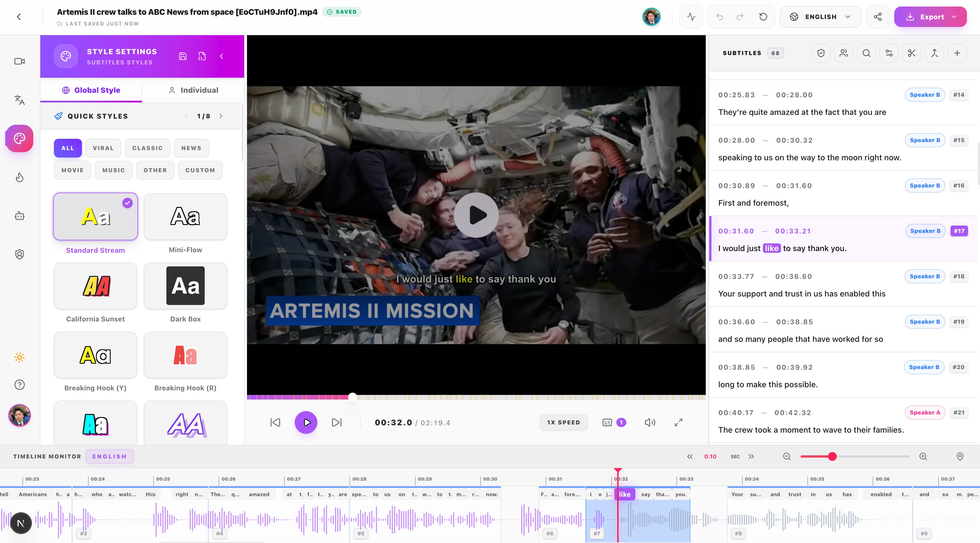Click the merge subtitles tool

pos(934,53)
